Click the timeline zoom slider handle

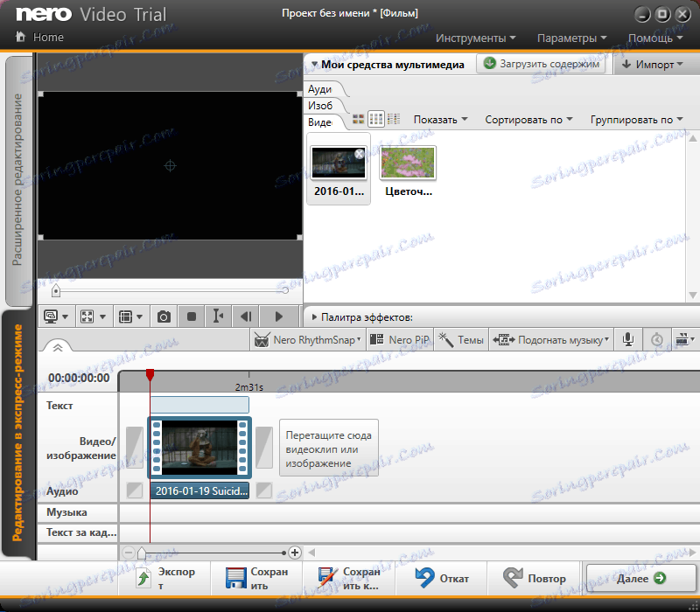pos(142,553)
